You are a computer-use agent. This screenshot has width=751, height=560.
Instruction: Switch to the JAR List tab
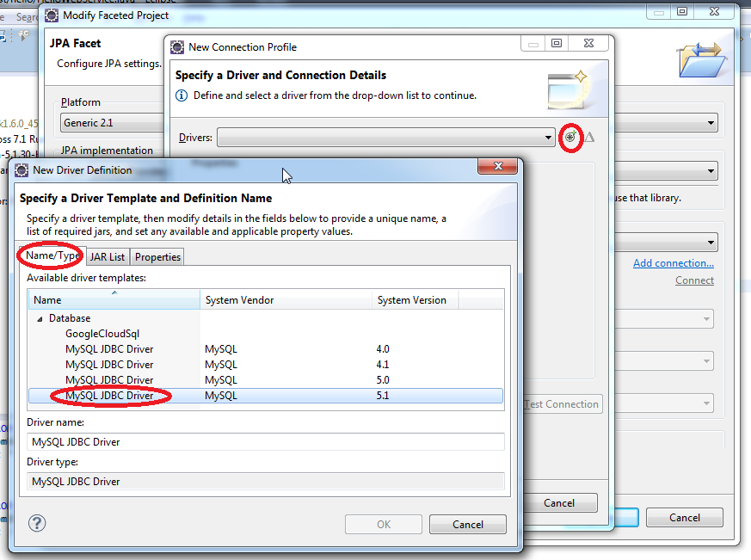coord(108,257)
